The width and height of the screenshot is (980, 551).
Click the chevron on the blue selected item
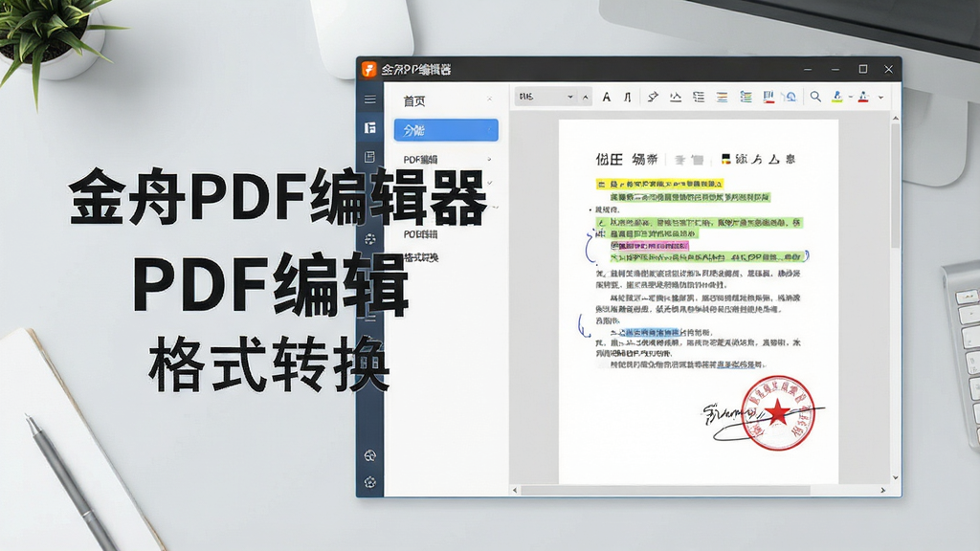(489, 130)
